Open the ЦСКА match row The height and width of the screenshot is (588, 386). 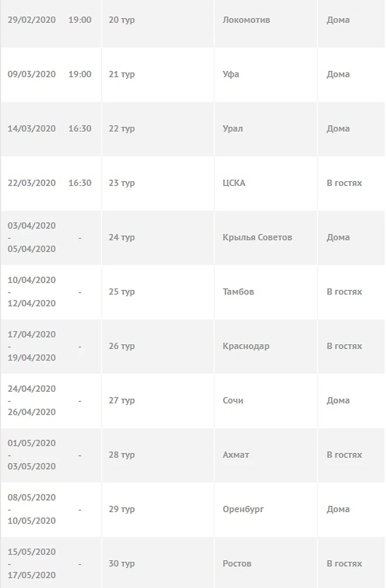234,183
